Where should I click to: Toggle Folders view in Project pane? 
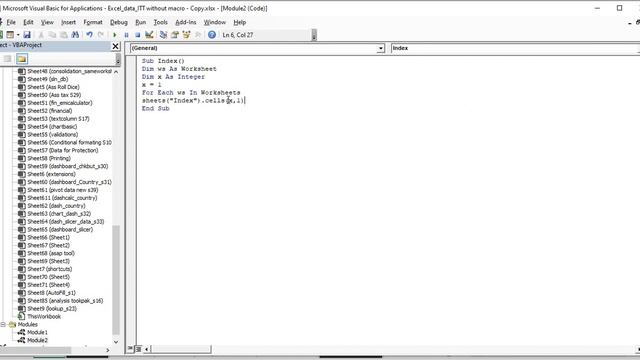tap(22, 59)
